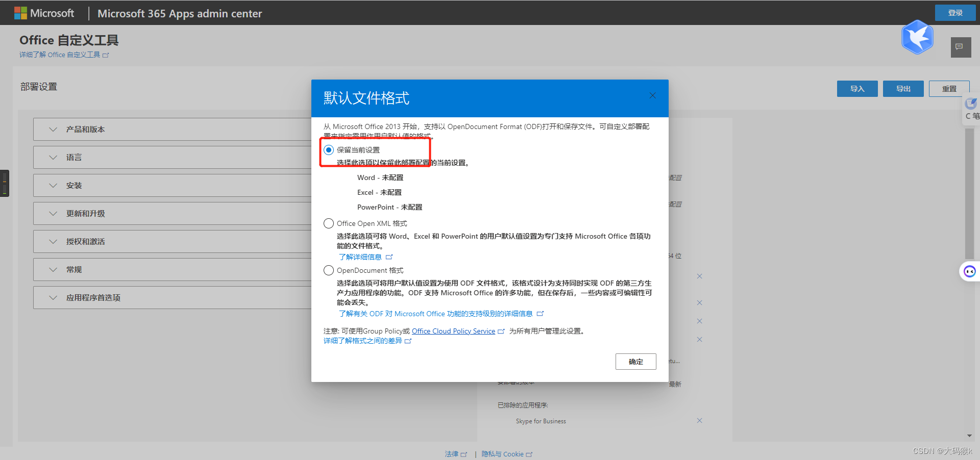Image resolution: width=980 pixels, height=460 pixels.
Task: Click the Microsoft logo
Action: pos(44,13)
